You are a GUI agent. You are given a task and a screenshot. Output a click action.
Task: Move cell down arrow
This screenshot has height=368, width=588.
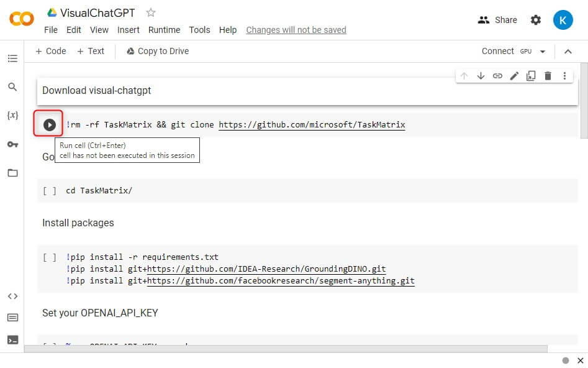click(x=481, y=76)
